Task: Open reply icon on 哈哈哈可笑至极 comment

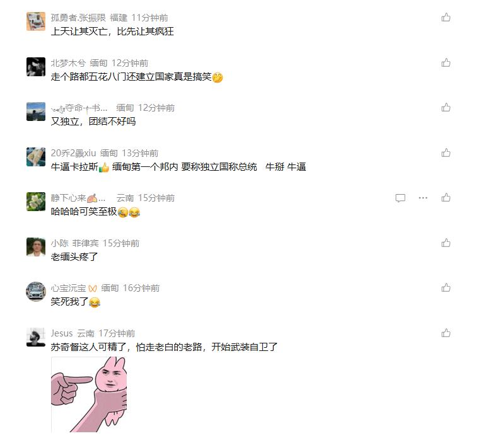Action: (x=400, y=198)
